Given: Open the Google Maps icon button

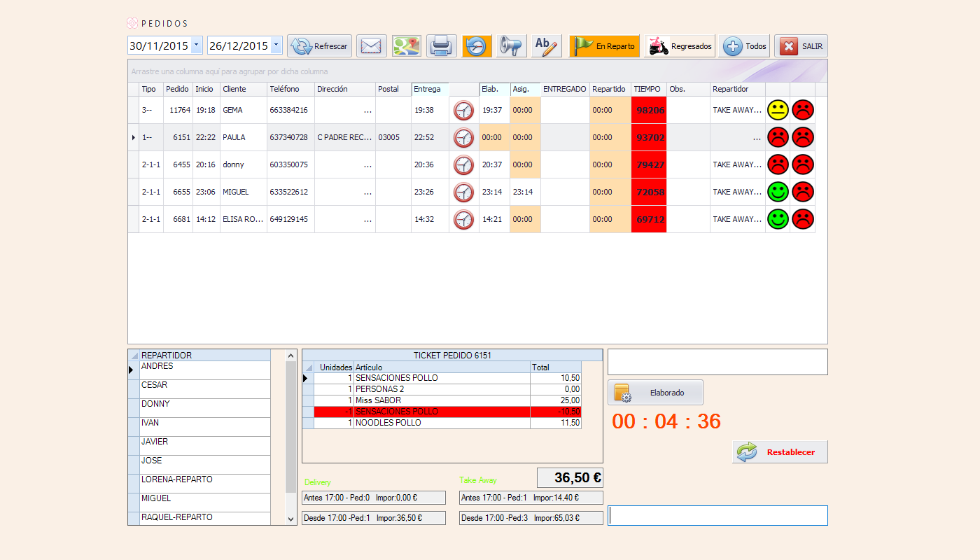Looking at the screenshot, I should [406, 46].
